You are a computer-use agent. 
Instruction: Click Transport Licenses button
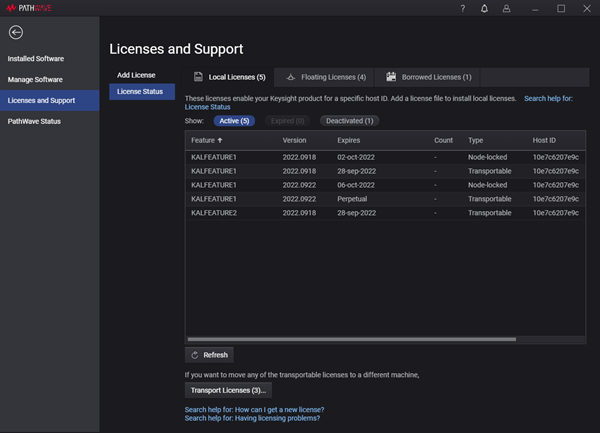point(228,390)
